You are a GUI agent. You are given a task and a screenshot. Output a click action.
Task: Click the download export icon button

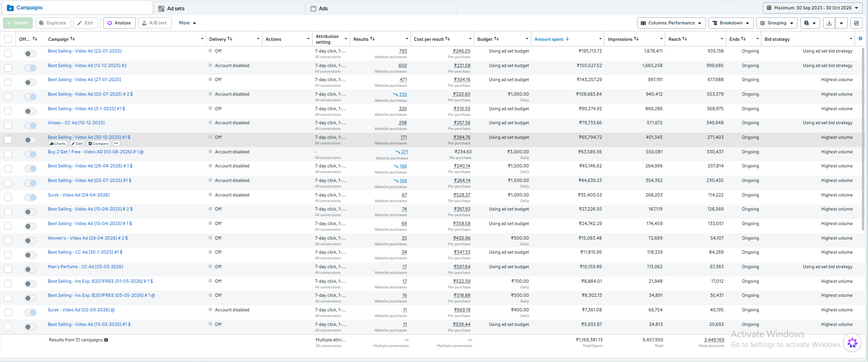(x=829, y=23)
